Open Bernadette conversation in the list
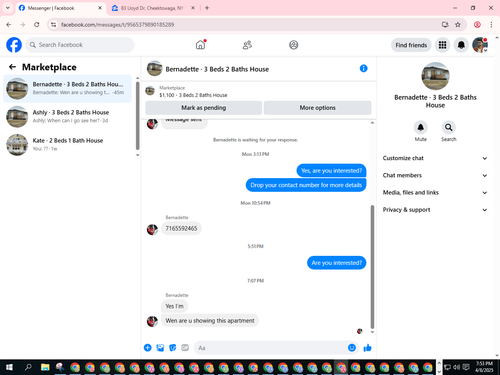Image resolution: width=500 pixels, height=375 pixels. [x=67, y=88]
